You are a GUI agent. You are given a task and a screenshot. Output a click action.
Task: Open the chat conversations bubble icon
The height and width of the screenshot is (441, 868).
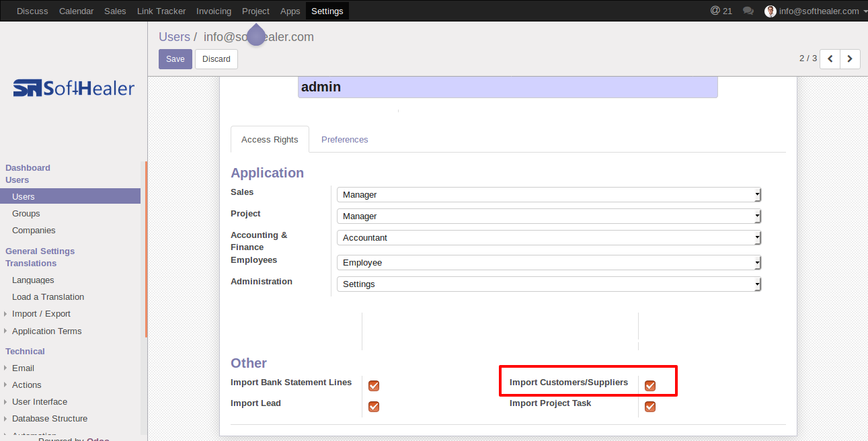tap(748, 11)
